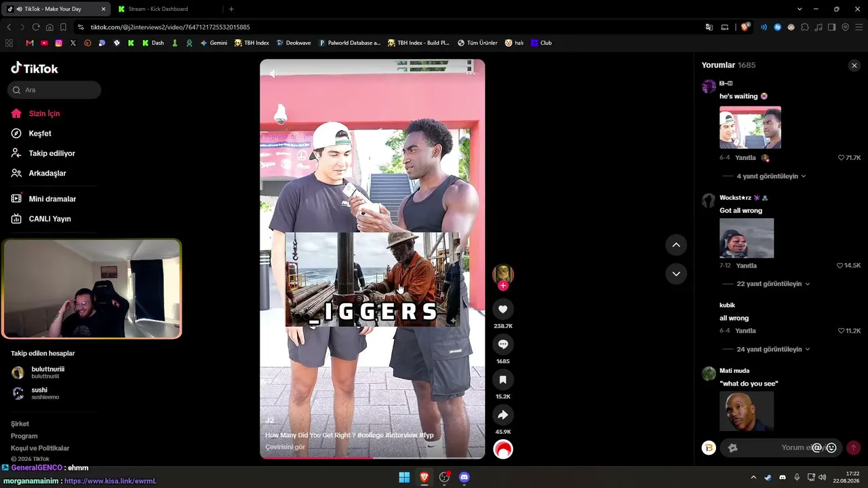Viewport: 868px width, 488px height.
Task: Like the TikTok video with the heart icon
Action: pos(502,309)
